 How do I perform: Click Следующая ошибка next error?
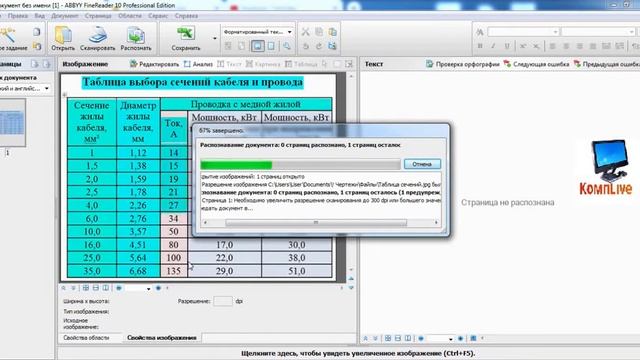pos(536,64)
